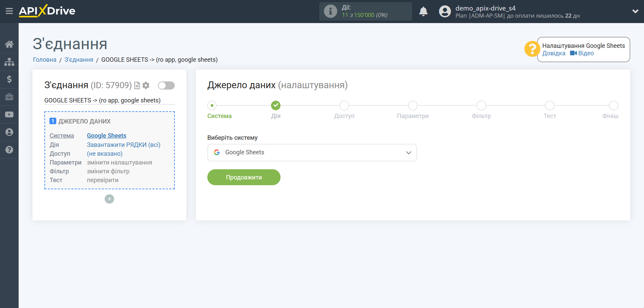Expand the account menu with the top-right chevron

635,11
